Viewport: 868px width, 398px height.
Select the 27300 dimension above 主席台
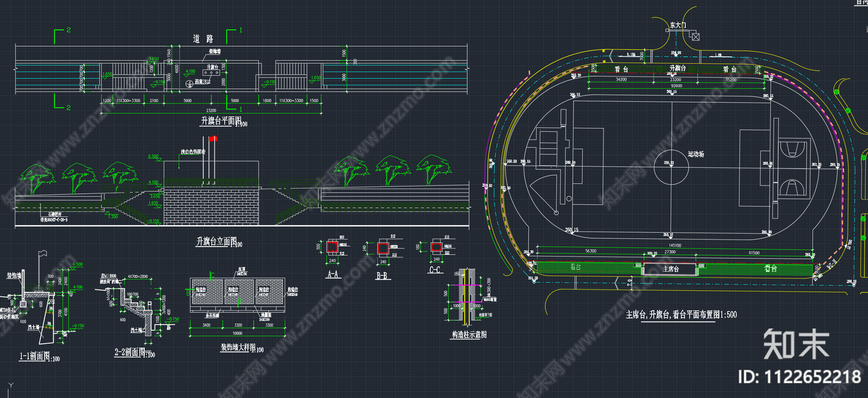click(670, 252)
